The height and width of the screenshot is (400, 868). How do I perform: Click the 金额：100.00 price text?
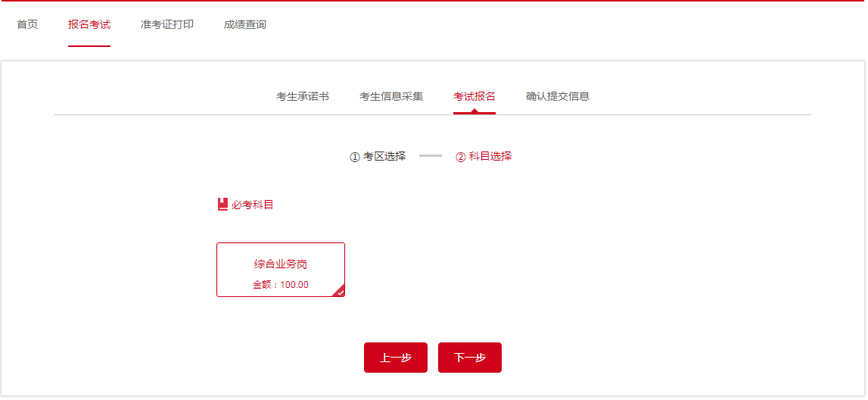tap(281, 286)
